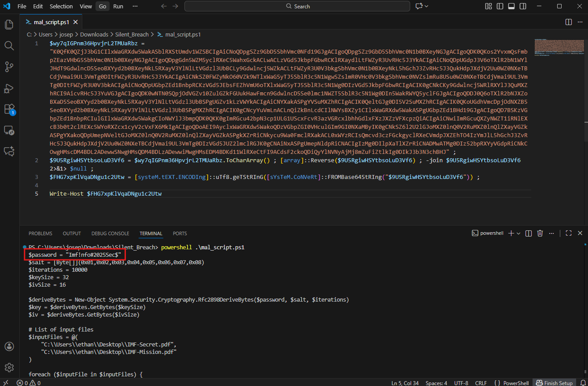The image size is (588, 386).
Task: Open the Selection menu
Action: pyautogui.click(x=61, y=6)
